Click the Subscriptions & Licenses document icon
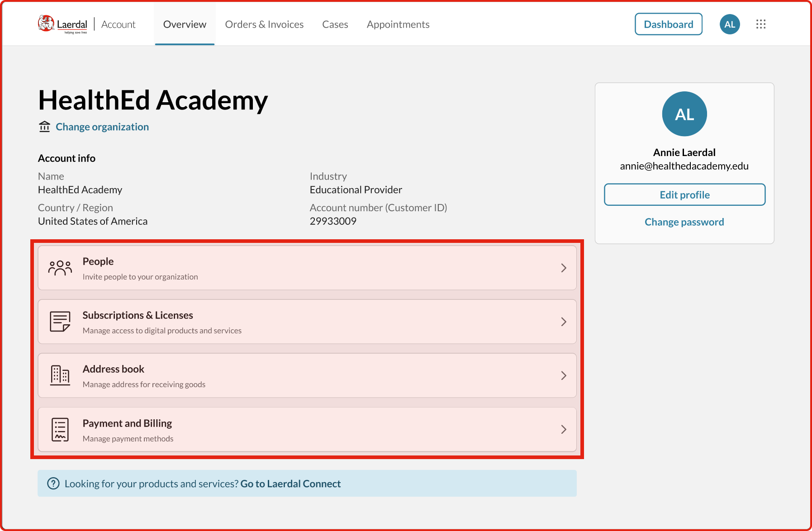 (x=60, y=322)
